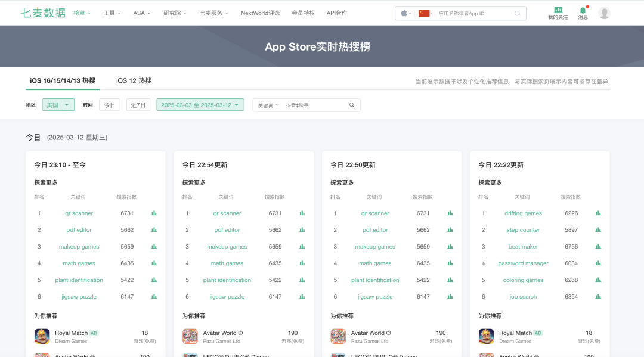Open the Royal Match app icon in 23:10 card
This screenshot has height=357, width=644.
tap(42, 337)
